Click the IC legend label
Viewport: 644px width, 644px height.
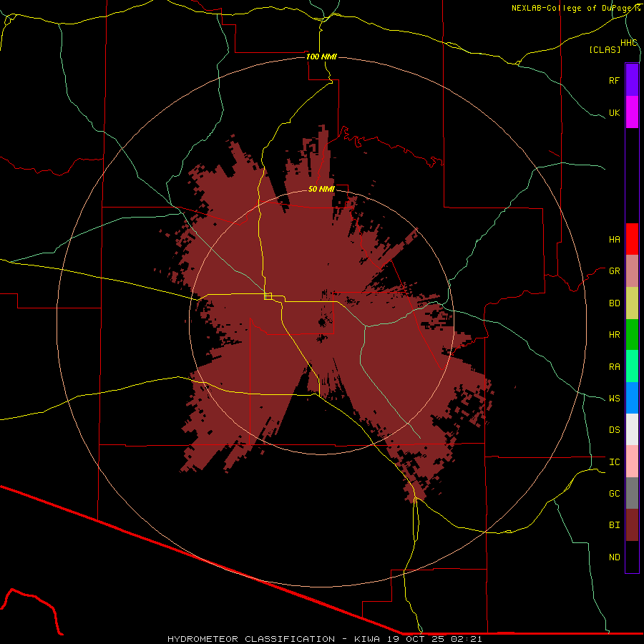614,462
